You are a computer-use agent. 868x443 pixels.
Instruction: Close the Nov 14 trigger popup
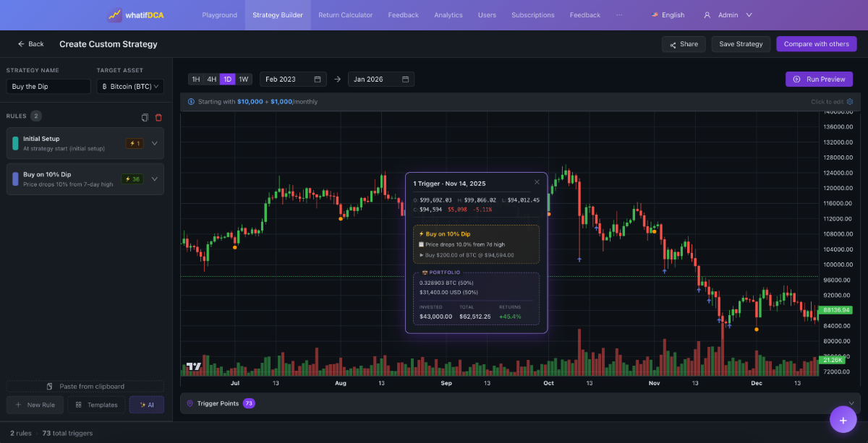[537, 183]
